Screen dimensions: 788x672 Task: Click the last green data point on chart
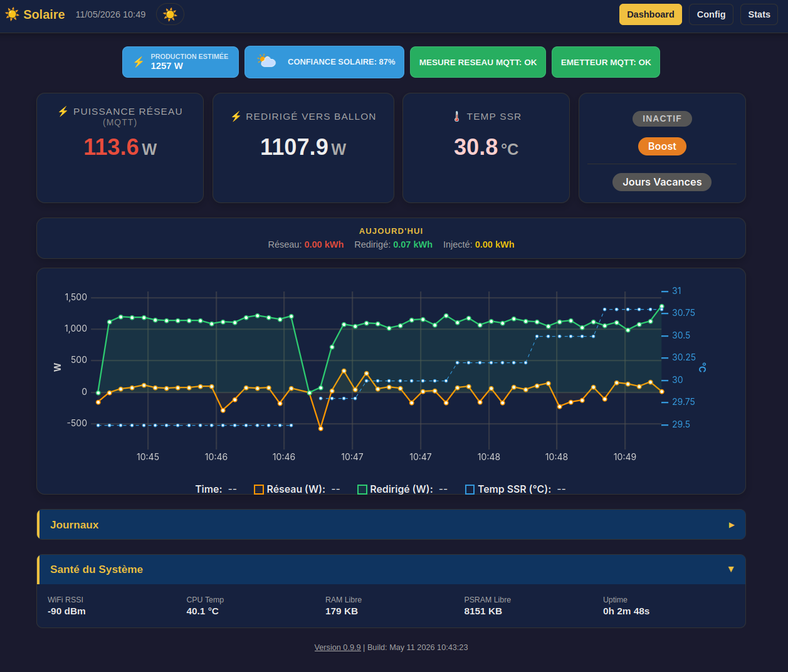pos(661,307)
